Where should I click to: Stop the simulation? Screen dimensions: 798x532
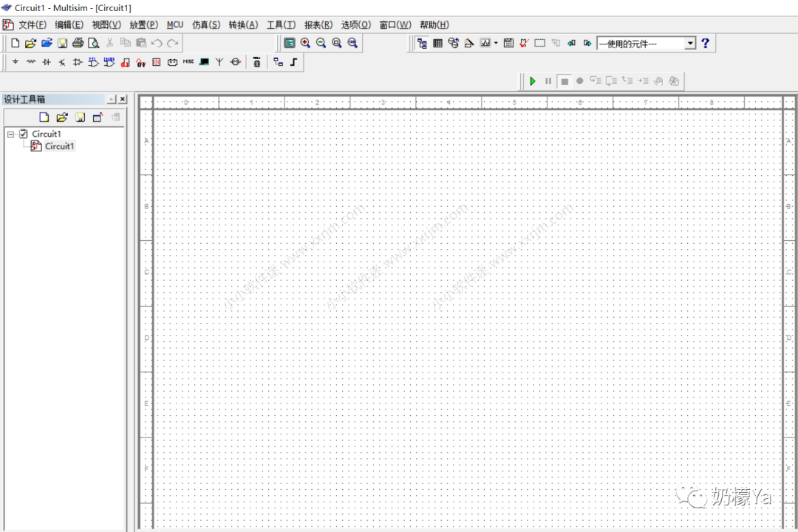[565, 81]
